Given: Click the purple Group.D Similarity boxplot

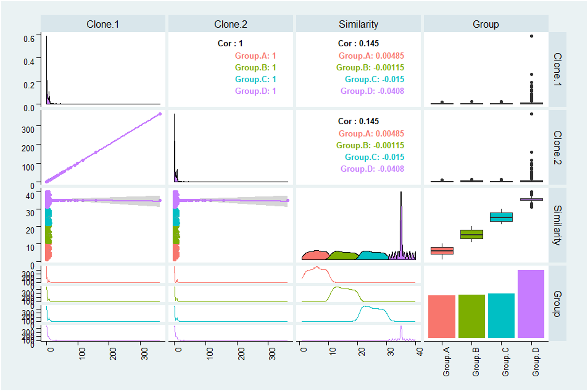Looking at the screenshot, I should pyautogui.click(x=531, y=199).
